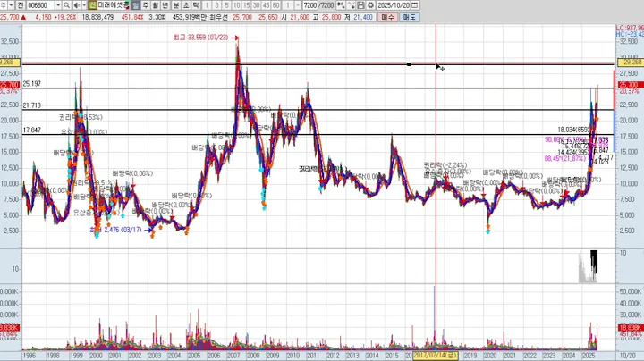Select the monthly (월) period button
The image size is (644, 361).
pos(156,5)
